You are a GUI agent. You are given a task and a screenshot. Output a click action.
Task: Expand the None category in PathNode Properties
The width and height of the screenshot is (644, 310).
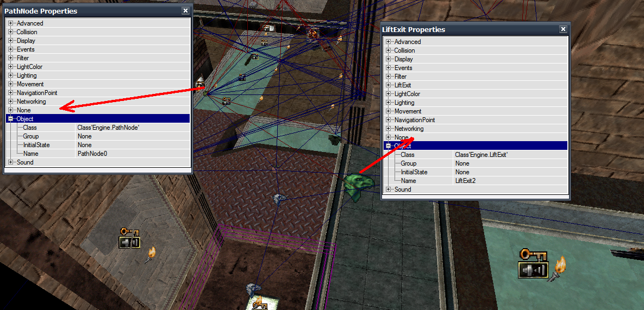click(11, 110)
